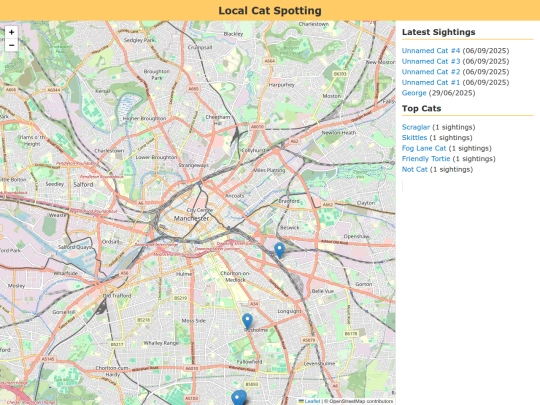Click the Salford label on map

pos(83,185)
